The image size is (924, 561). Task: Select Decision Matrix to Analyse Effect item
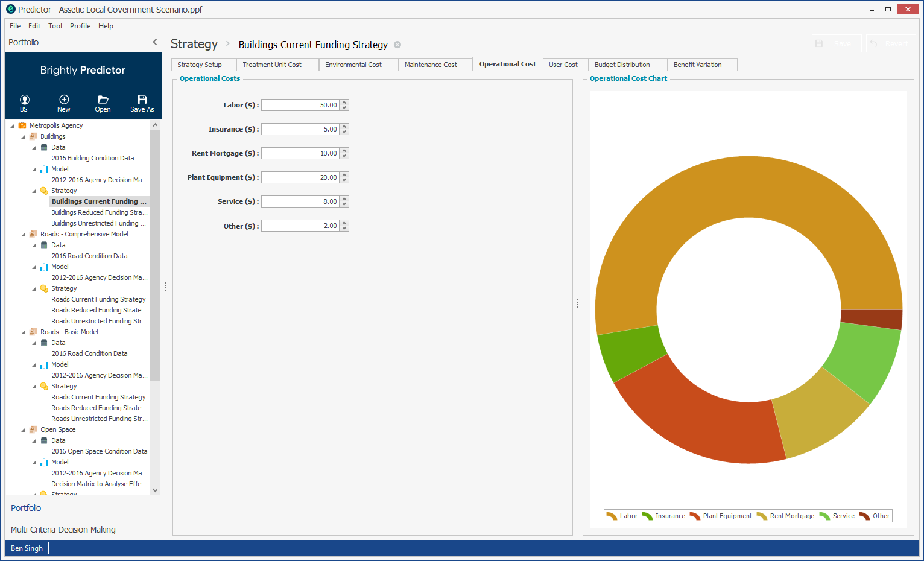point(99,484)
